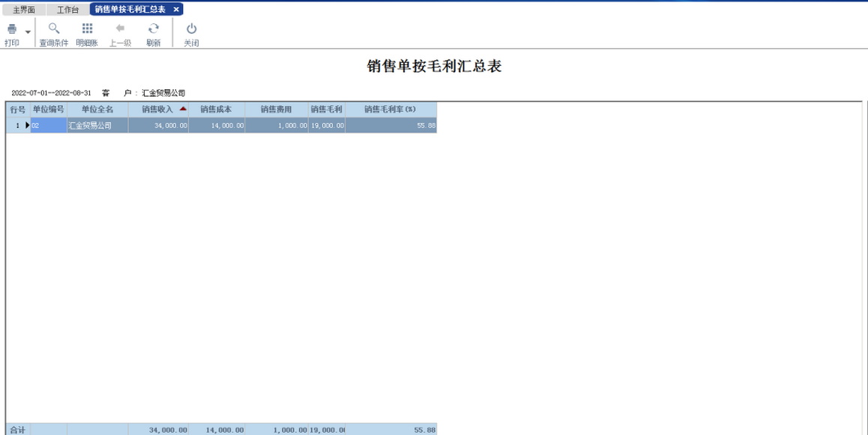
Task: Click the 19,000.00 gross profit cell in row 1
Action: click(x=327, y=125)
